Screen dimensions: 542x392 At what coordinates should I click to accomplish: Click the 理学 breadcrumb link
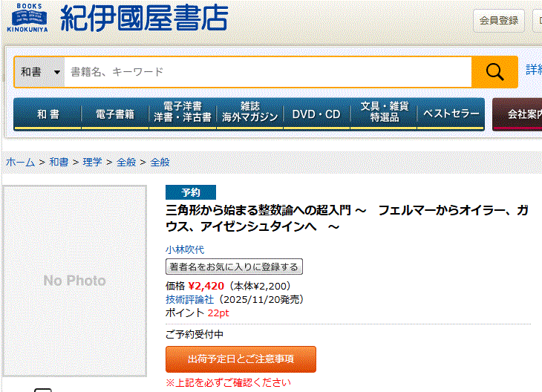point(93,162)
